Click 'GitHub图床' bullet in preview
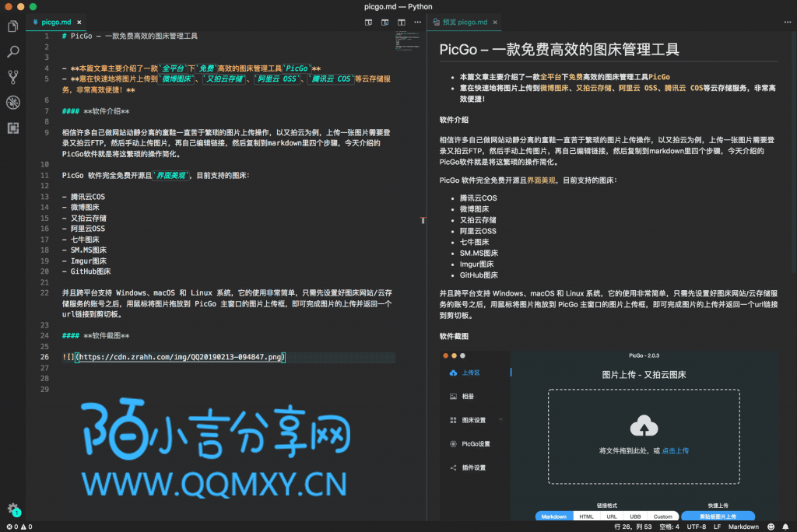 point(479,275)
